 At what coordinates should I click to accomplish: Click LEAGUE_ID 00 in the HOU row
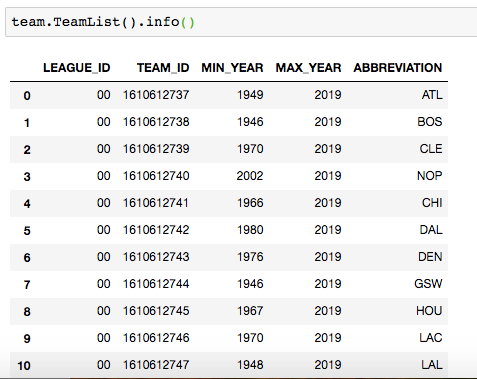tap(104, 311)
